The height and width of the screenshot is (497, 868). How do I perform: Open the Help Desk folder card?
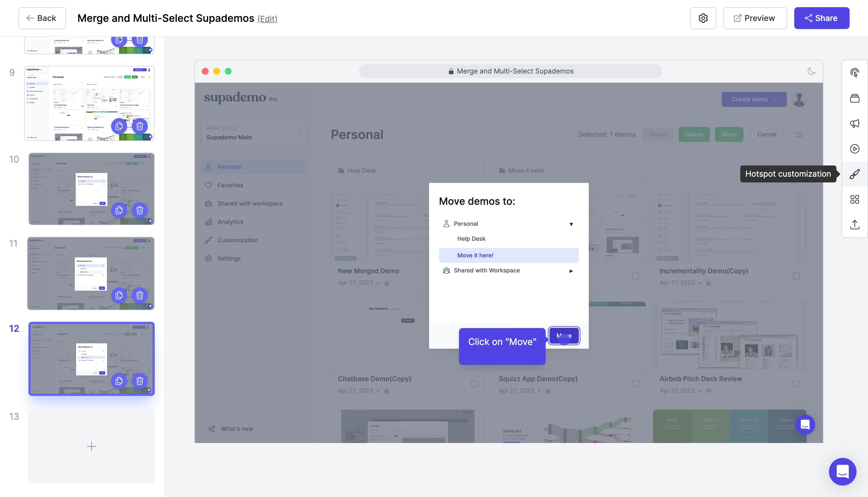[408, 171]
